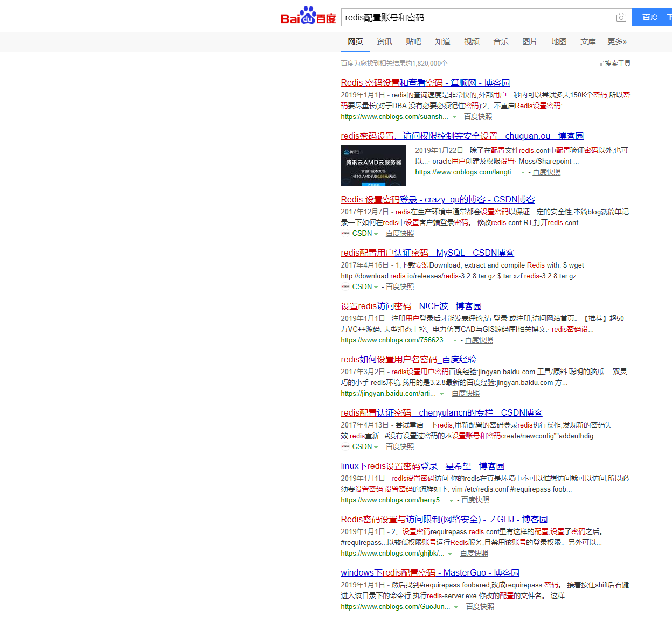Select the 网页 tab
Viewport: 672px width, 623px height.
coord(355,41)
